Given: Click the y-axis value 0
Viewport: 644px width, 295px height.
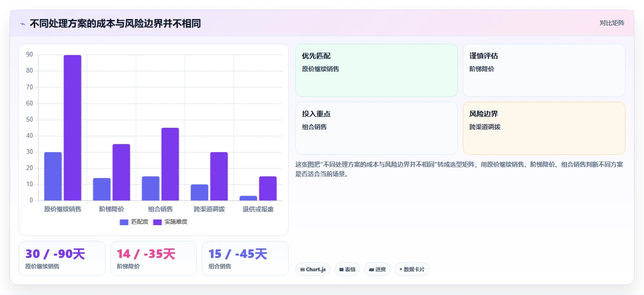Looking at the screenshot, I should [31, 200].
